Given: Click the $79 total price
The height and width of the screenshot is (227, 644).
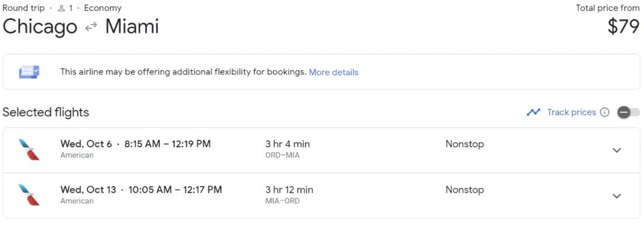Looking at the screenshot, I should (624, 27).
